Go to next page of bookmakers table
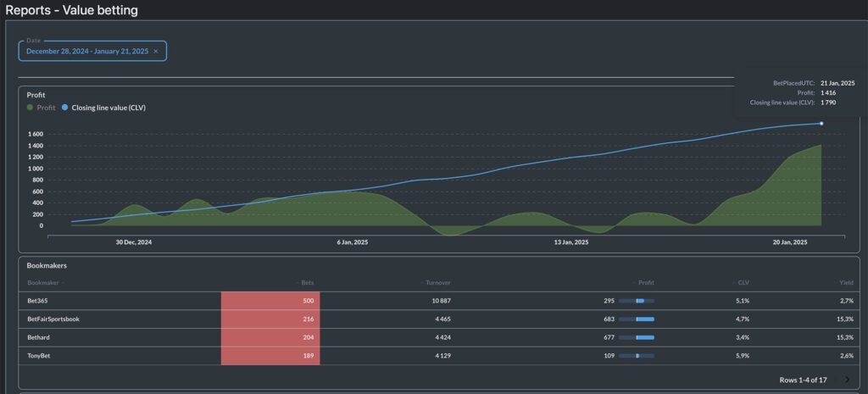The width and height of the screenshot is (868, 394). (846, 380)
